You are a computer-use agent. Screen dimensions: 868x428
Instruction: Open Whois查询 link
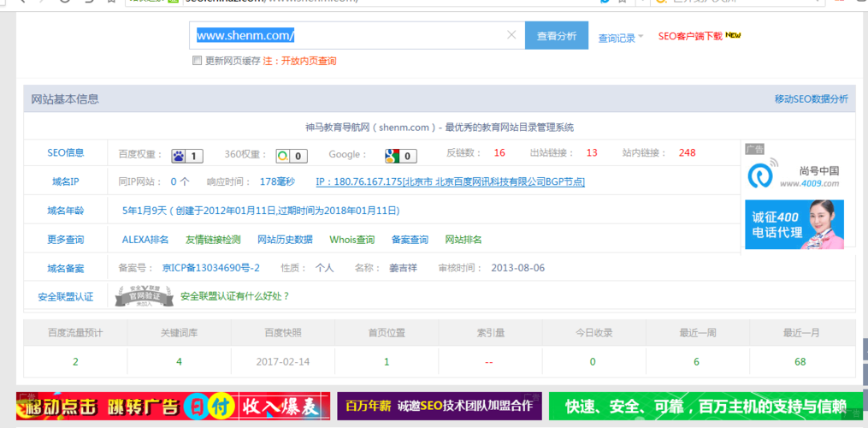tap(352, 240)
